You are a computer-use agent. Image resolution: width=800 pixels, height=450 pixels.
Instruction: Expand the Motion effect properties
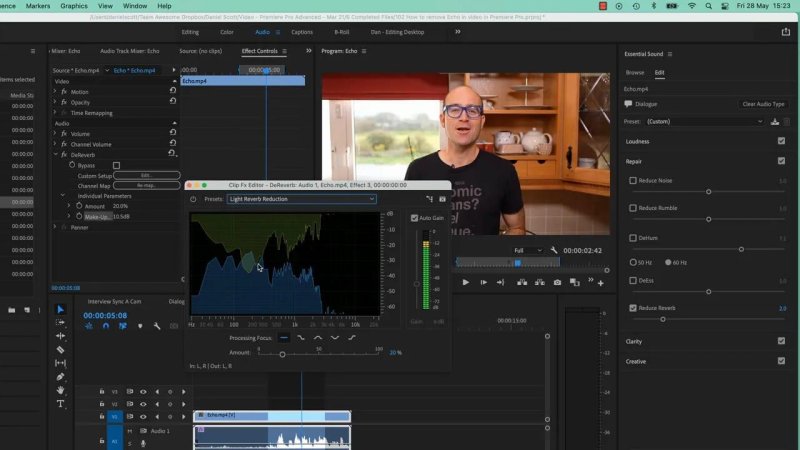(55, 91)
